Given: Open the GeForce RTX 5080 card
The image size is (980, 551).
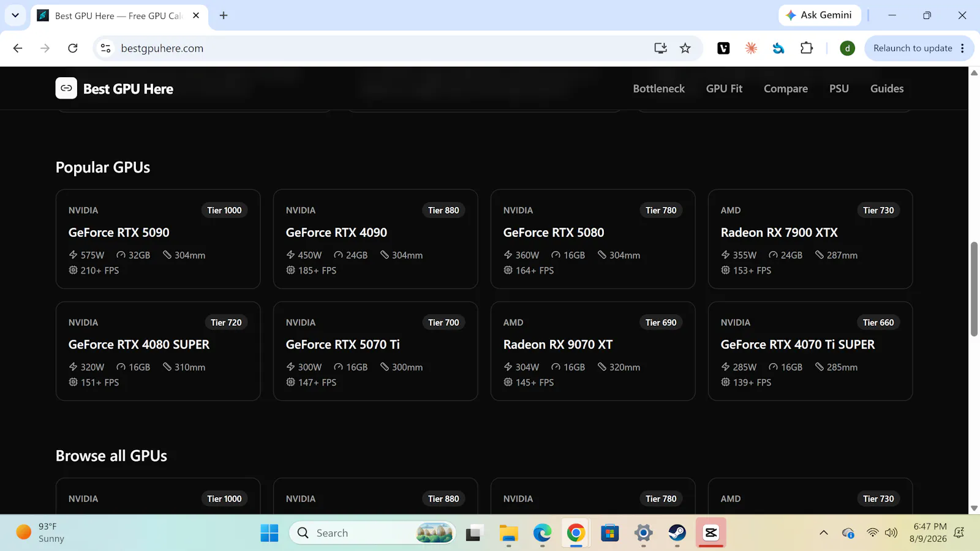Looking at the screenshot, I should point(593,239).
